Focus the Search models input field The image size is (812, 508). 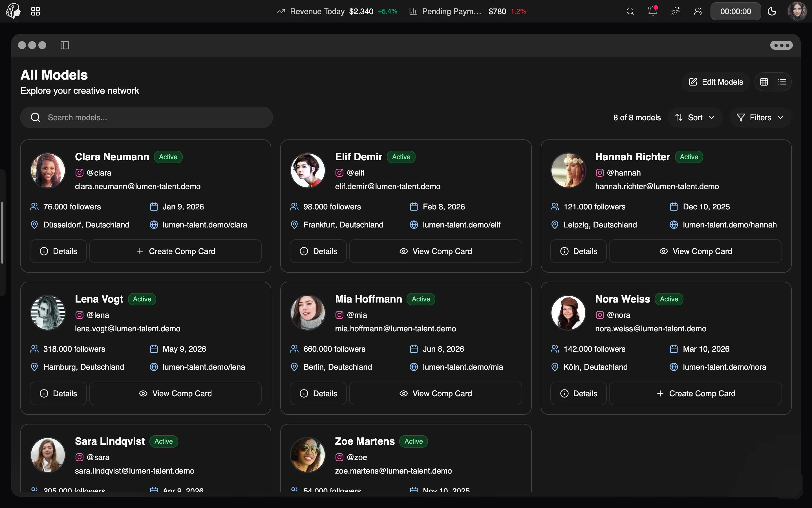pyautogui.click(x=147, y=117)
